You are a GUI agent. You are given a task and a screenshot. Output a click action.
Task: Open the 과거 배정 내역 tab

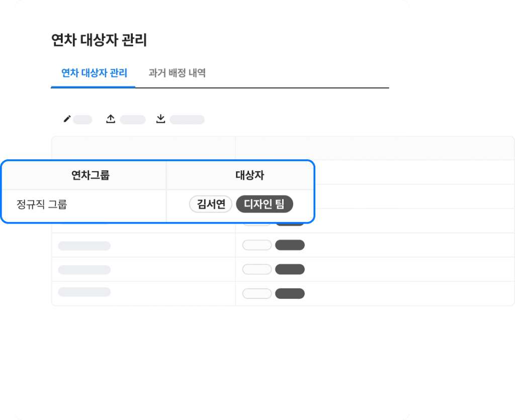[x=177, y=73]
